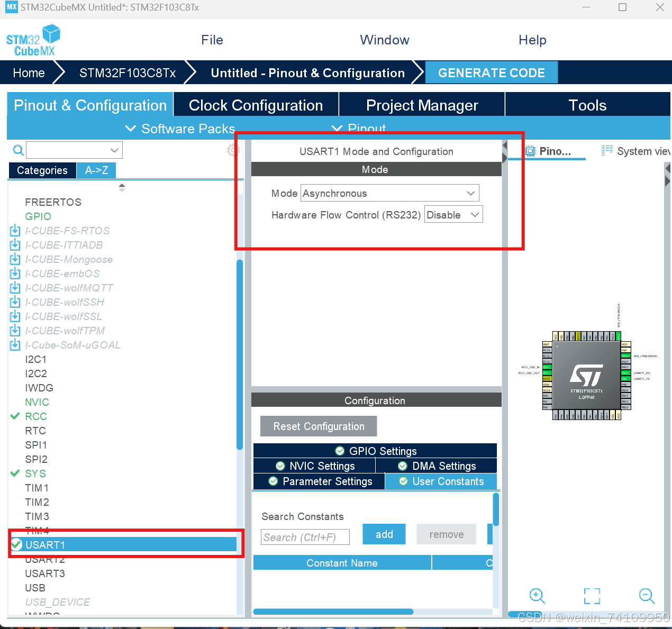The image size is (672, 629).
Task: Zoom in on the chip pinout view
Action: pyautogui.click(x=537, y=596)
